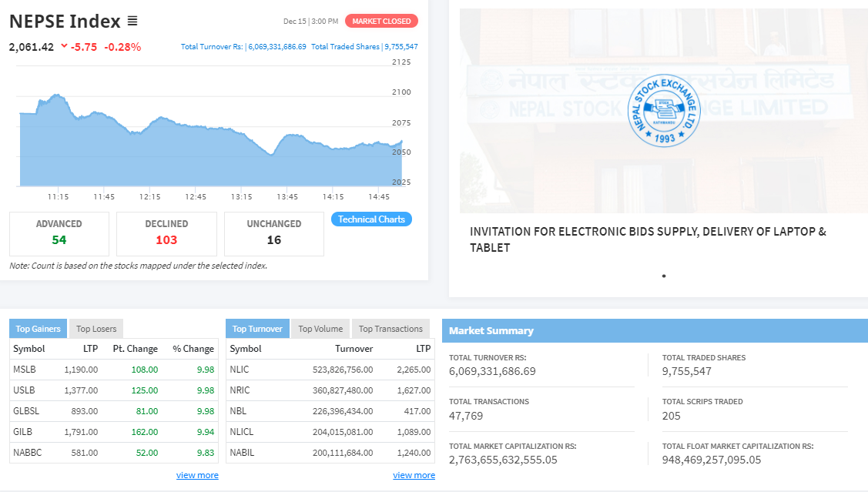The width and height of the screenshot is (868, 492).
Task: Click the MSLB symbol in gainers
Action: click(25, 369)
